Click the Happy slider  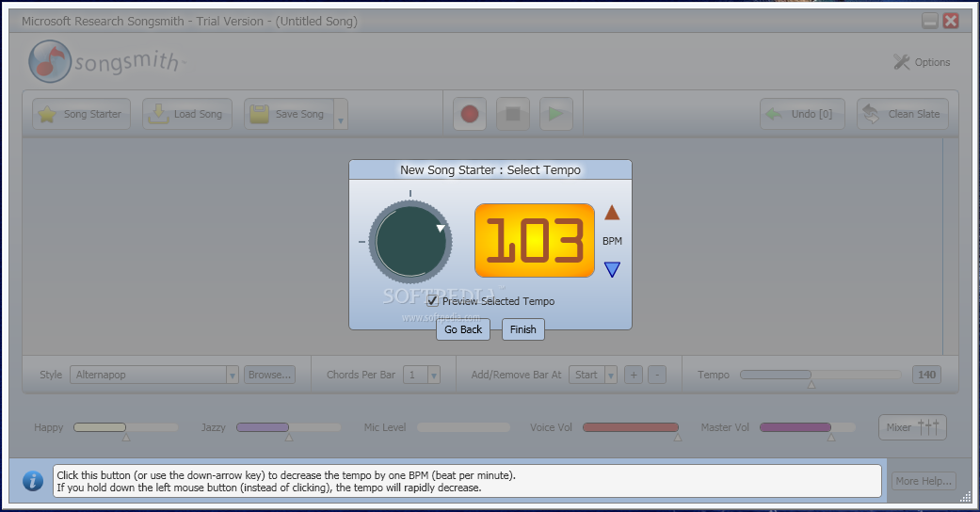click(x=125, y=427)
